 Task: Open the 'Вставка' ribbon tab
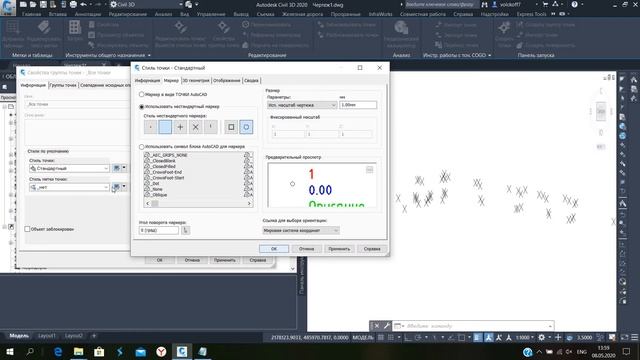click(58, 14)
